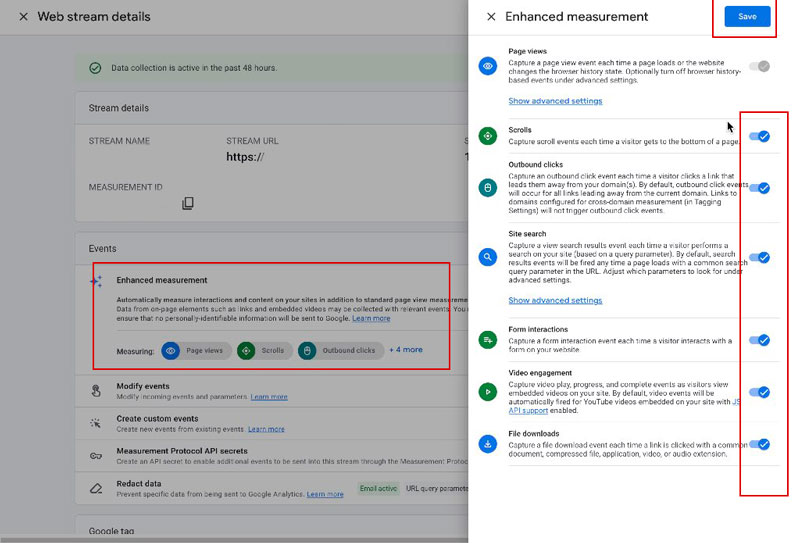Toggle Form interactions measurement

tap(759, 340)
